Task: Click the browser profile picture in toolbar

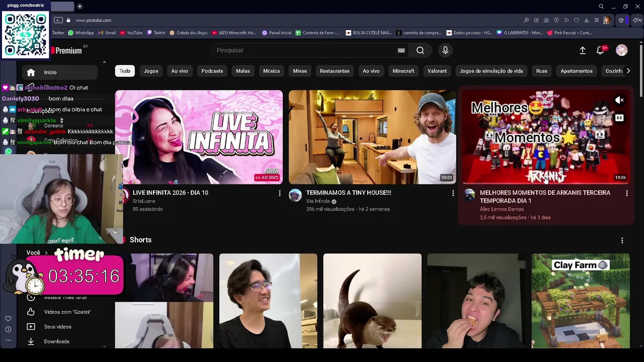Action: pos(607,20)
